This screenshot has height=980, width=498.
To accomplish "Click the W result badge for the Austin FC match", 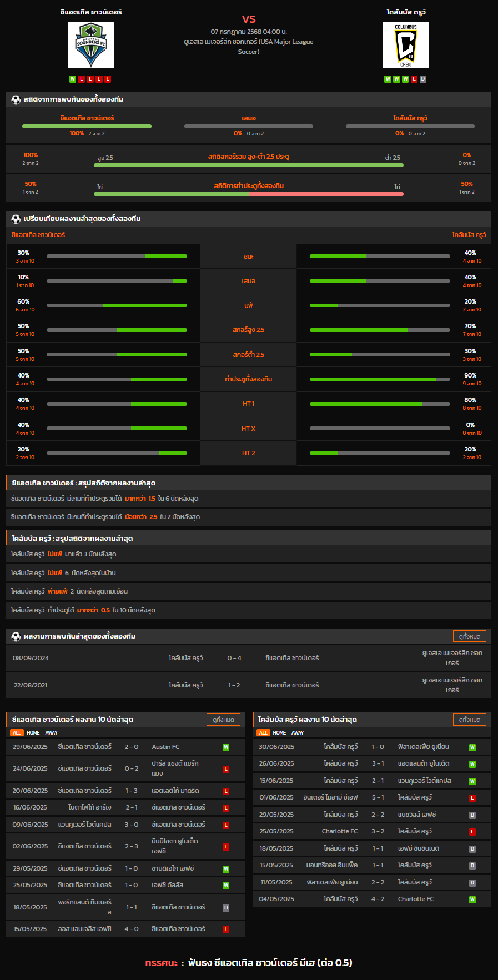I will pos(226,747).
